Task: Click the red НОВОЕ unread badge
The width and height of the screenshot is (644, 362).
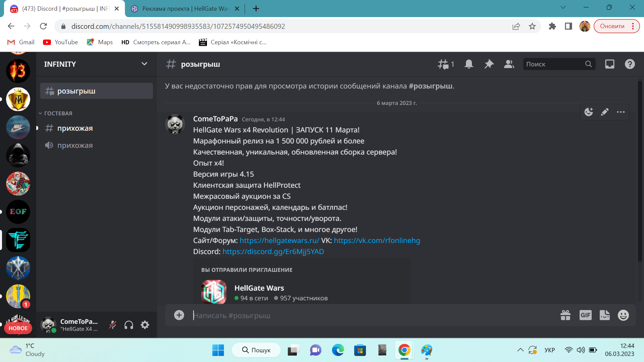Action: [18, 328]
